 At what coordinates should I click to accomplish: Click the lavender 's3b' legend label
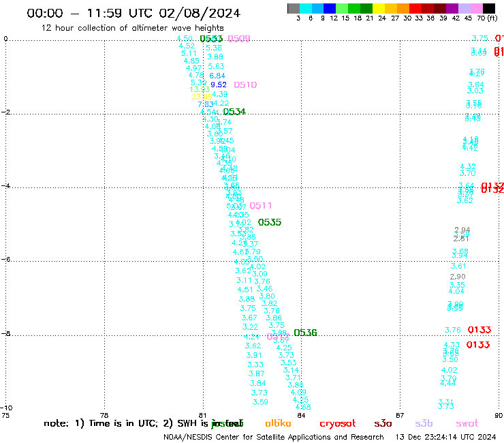424,423
